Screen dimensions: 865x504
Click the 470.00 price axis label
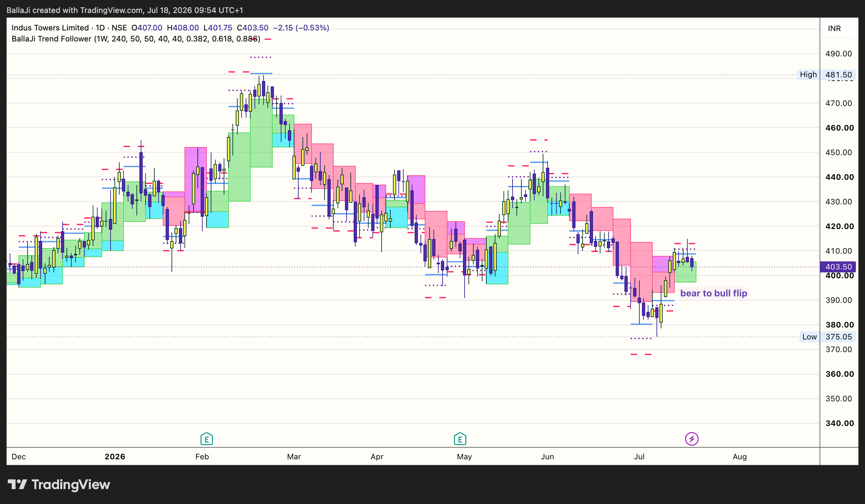(x=838, y=103)
